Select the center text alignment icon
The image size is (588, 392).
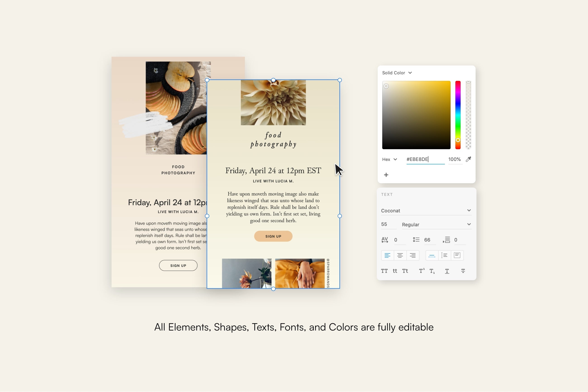point(399,255)
